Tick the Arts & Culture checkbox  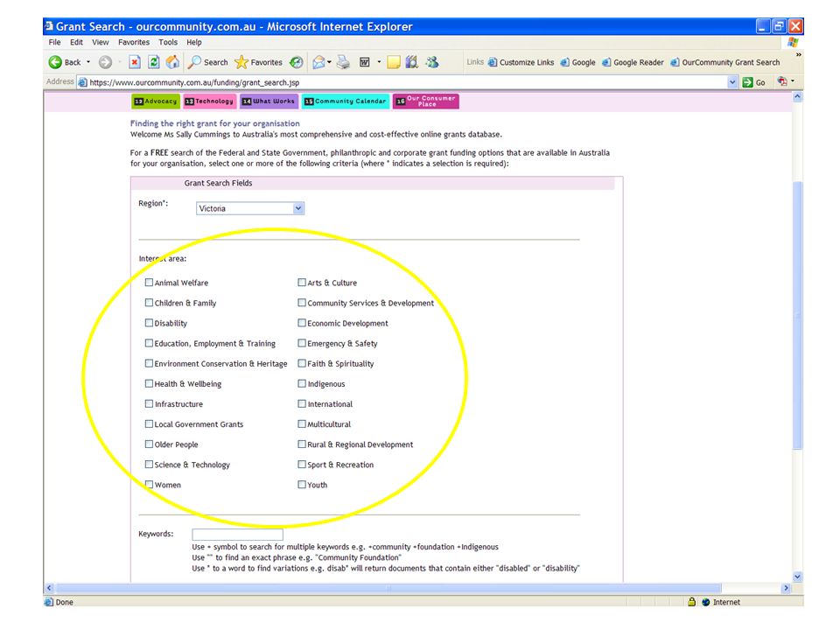(x=302, y=283)
